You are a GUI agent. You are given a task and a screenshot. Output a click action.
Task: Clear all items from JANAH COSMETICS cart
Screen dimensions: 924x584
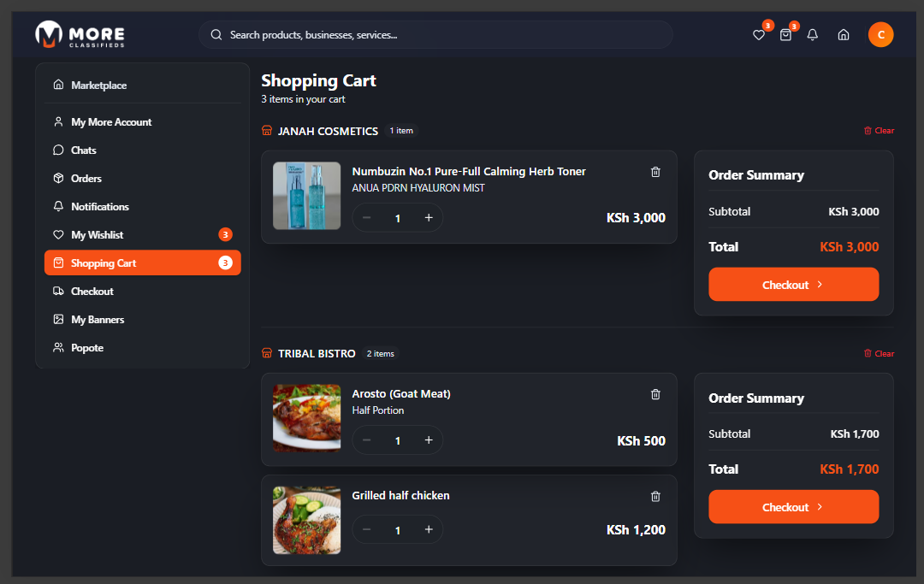[879, 130]
